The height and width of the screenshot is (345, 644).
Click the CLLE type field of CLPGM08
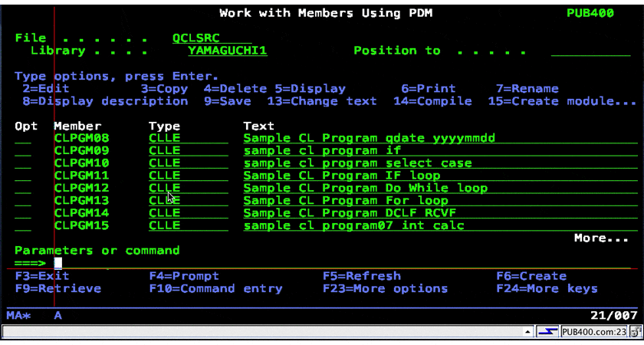click(x=189, y=138)
